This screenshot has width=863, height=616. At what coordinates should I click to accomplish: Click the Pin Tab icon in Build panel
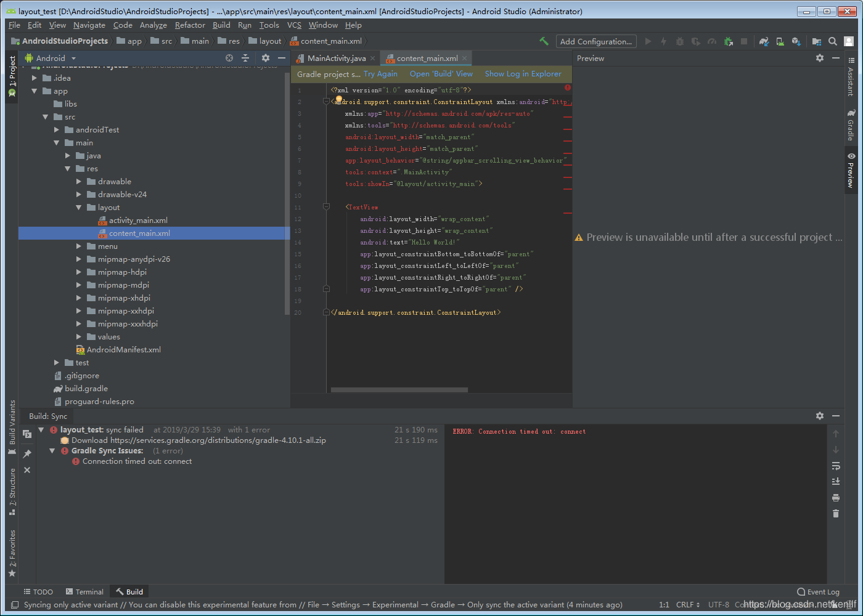point(27,454)
